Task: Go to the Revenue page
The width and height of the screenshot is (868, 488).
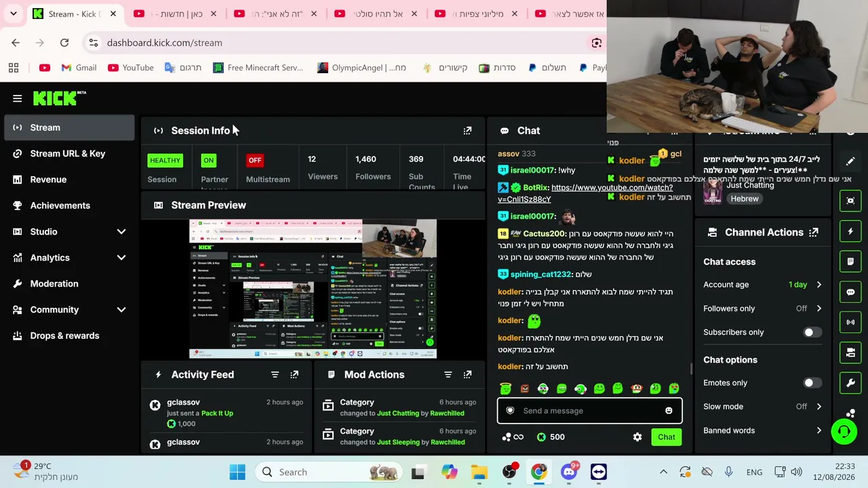Action: [x=69, y=180]
